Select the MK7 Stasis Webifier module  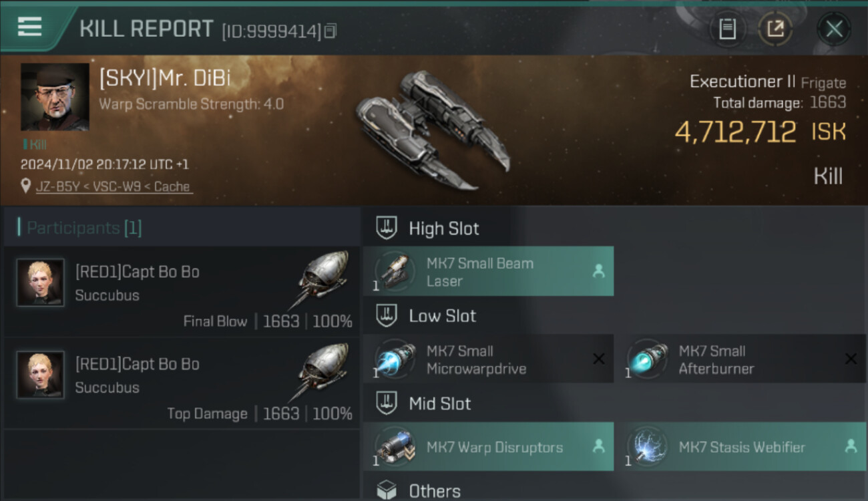click(740, 447)
